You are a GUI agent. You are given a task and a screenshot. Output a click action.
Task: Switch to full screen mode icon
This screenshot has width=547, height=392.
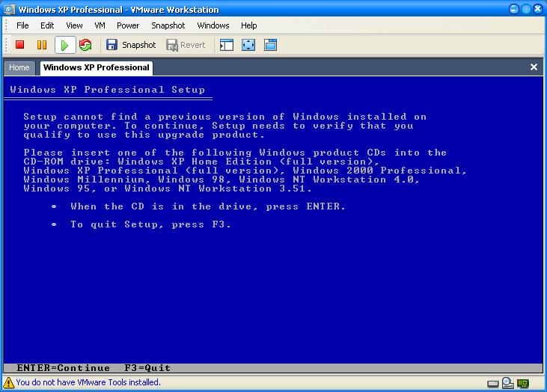(248, 45)
